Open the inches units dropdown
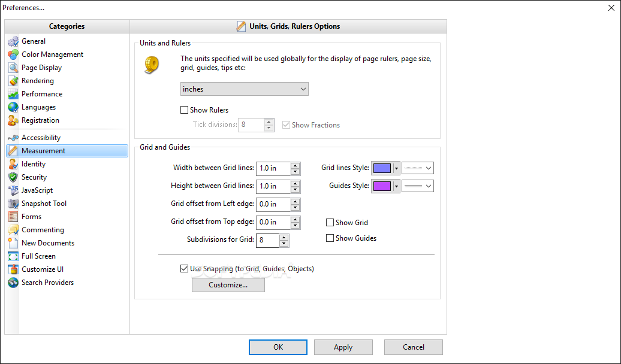 pos(245,89)
